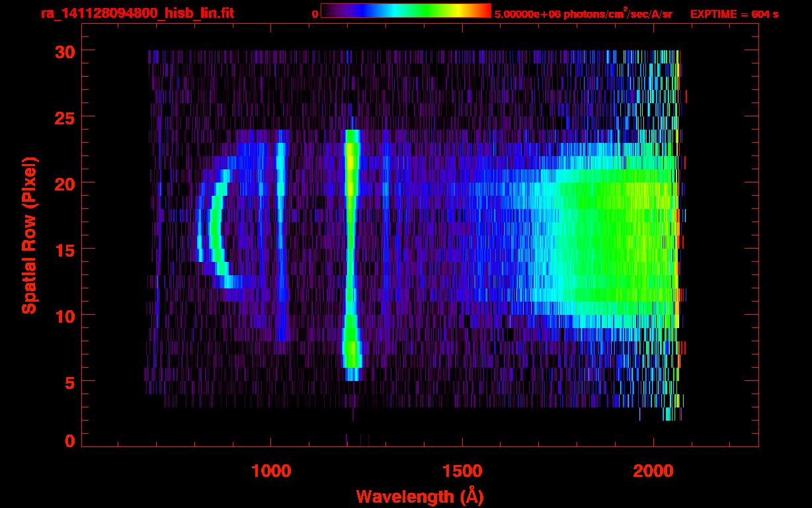Click the 1500 wavelength tick label
This screenshot has height=508, width=812.
pyautogui.click(x=462, y=470)
